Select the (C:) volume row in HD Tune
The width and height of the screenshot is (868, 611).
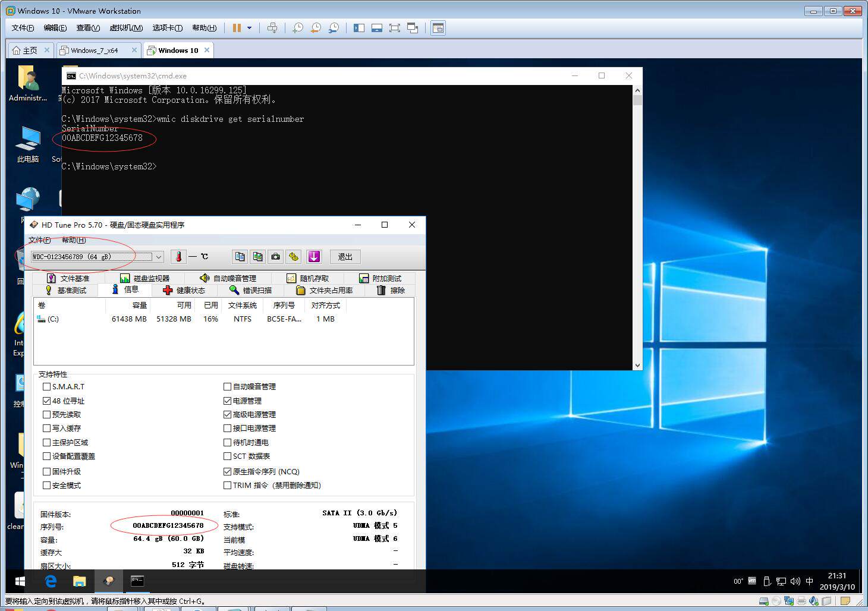[x=224, y=319]
